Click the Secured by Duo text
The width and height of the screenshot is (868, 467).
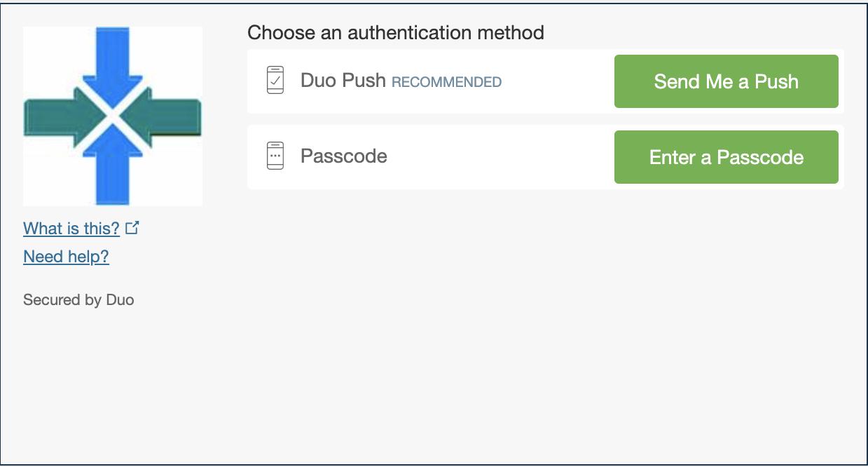78,300
